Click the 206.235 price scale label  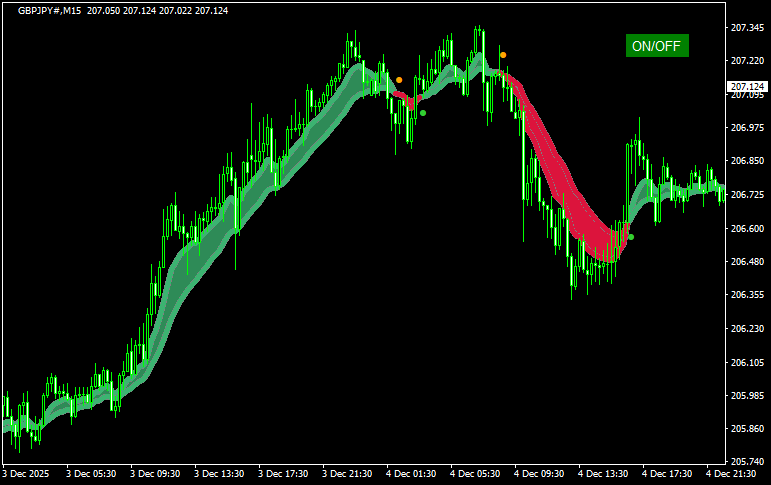(x=745, y=328)
